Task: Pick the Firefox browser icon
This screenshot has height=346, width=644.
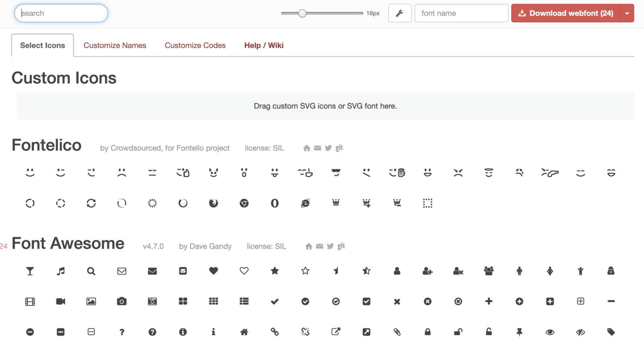Action: point(213,203)
